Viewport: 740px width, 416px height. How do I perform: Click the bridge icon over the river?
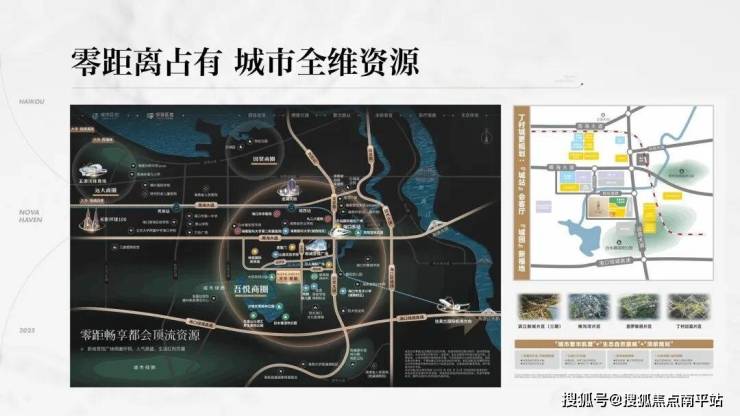(437, 226)
